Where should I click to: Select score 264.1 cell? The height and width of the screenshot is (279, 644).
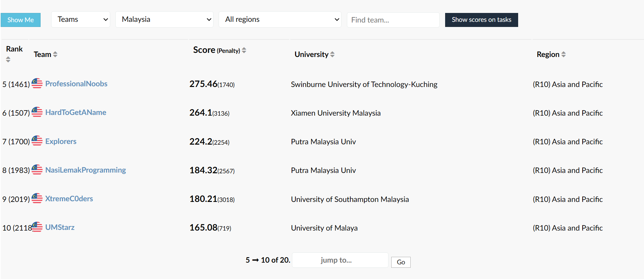[x=209, y=113]
